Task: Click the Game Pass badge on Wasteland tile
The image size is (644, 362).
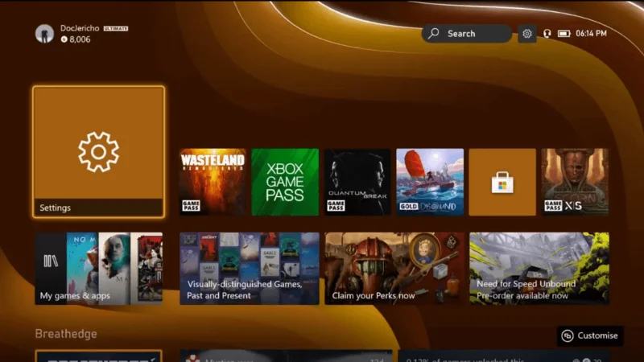Action: click(191, 206)
